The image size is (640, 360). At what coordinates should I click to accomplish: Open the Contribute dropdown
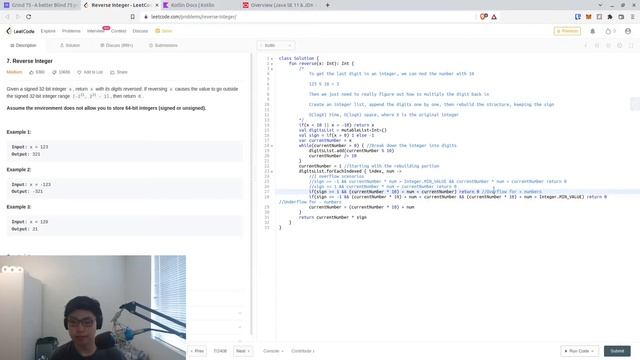coord(303,351)
